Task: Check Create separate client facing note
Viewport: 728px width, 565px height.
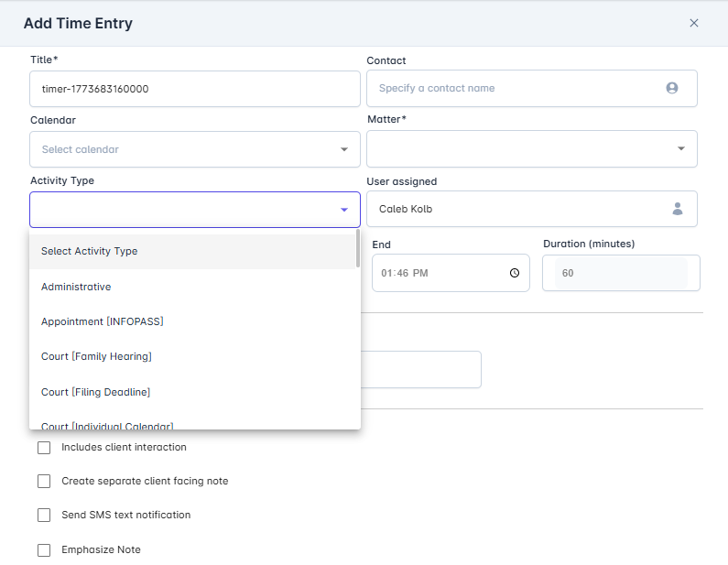Action: 44,481
